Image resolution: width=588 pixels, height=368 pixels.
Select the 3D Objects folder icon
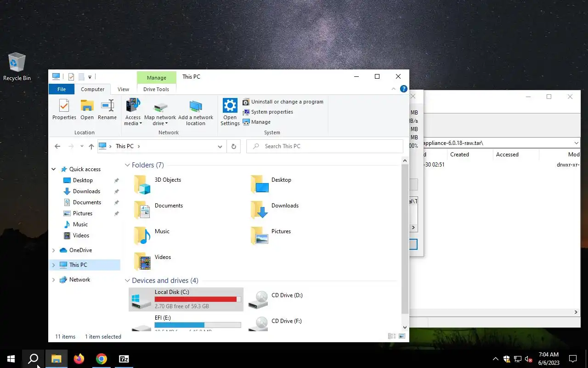[142, 184]
